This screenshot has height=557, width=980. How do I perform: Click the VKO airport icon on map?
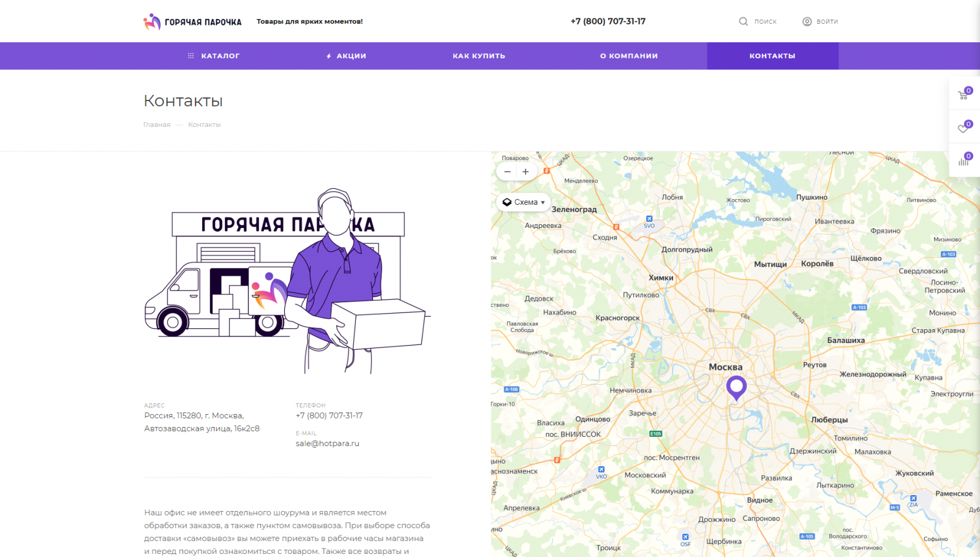[x=601, y=469]
